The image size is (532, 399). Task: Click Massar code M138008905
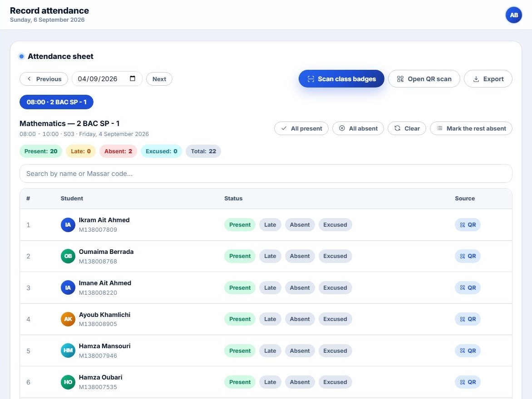click(98, 324)
